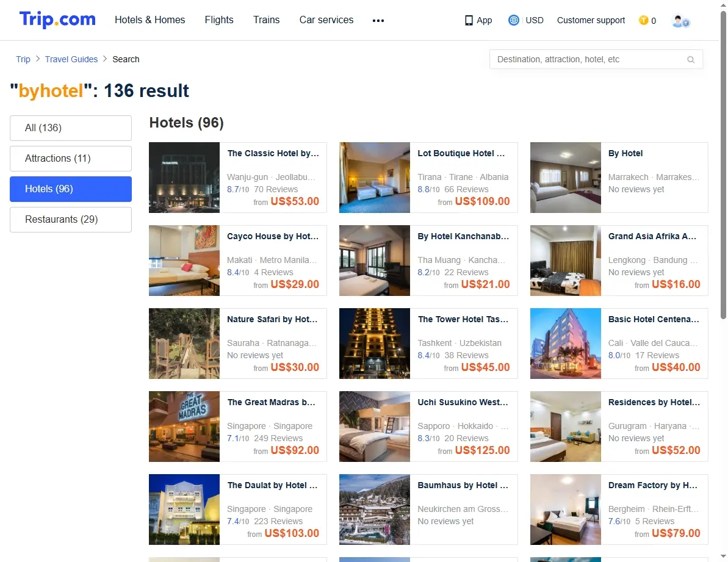This screenshot has height=562, width=728.
Task: Open Grand Asia Afrika thumbnail
Action: (566, 261)
